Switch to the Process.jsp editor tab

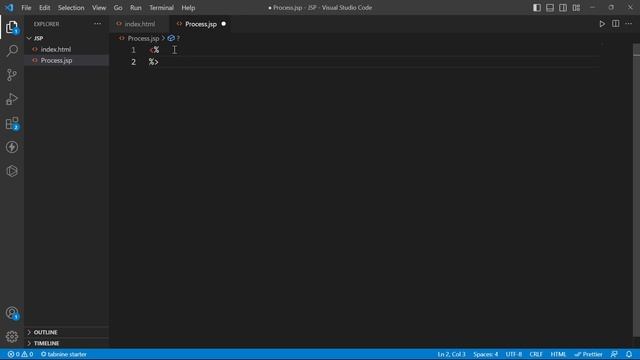pos(201,24)
